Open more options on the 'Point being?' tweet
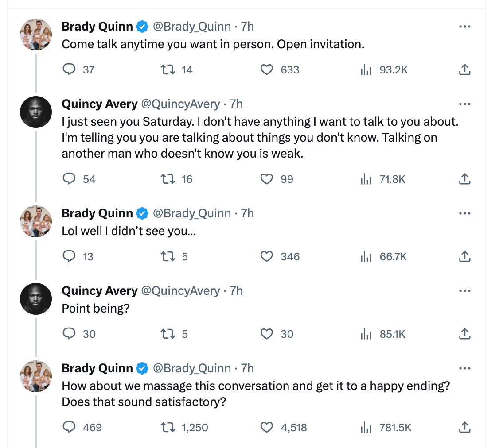The width and height of the screenshot is (499, 448). 464,291
